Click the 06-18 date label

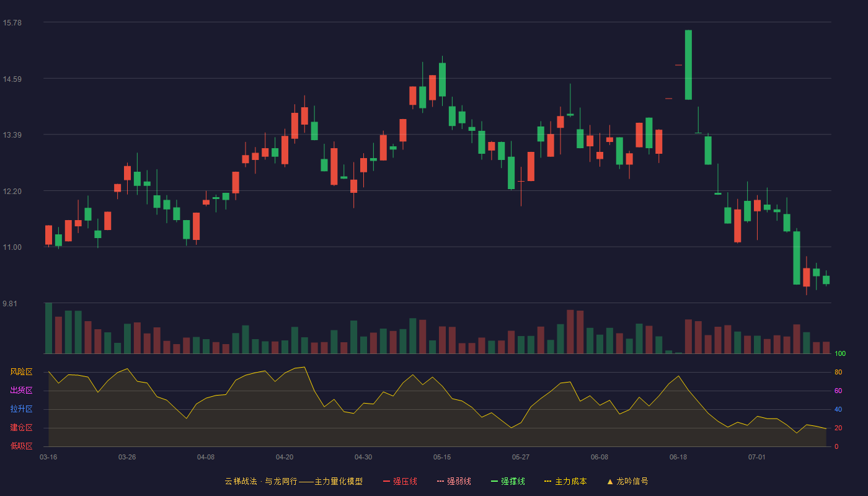pos(678,457)
